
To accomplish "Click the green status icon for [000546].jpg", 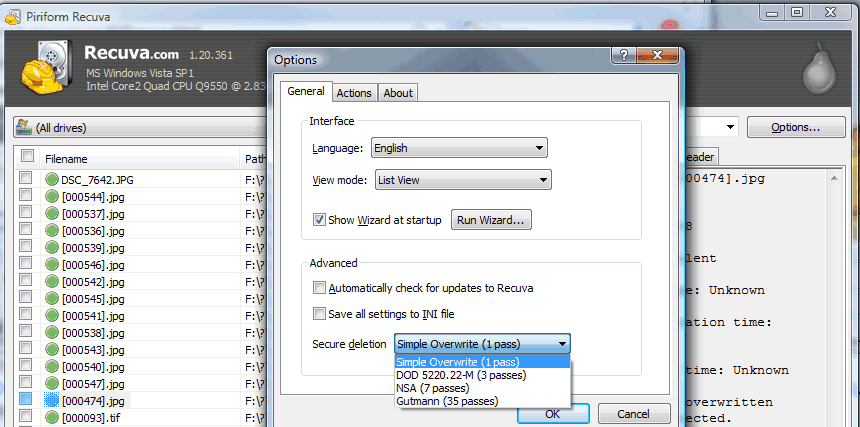I will 52,265.
